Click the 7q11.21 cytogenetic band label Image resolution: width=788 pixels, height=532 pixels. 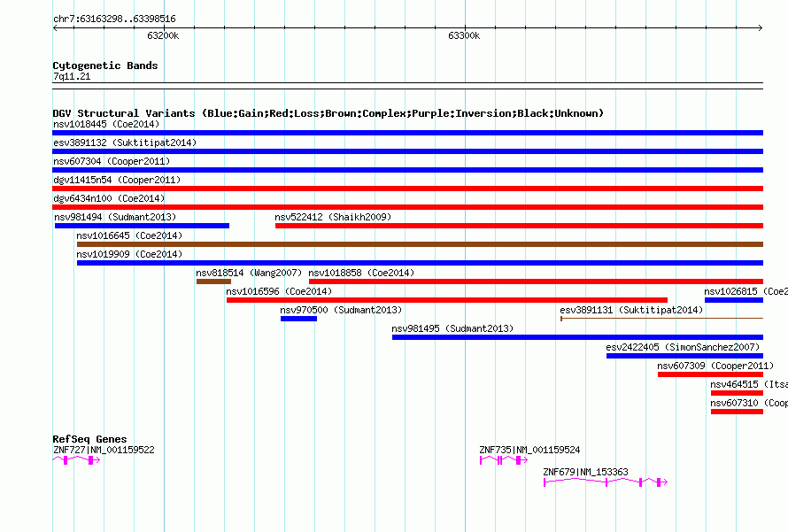(72, 77)
